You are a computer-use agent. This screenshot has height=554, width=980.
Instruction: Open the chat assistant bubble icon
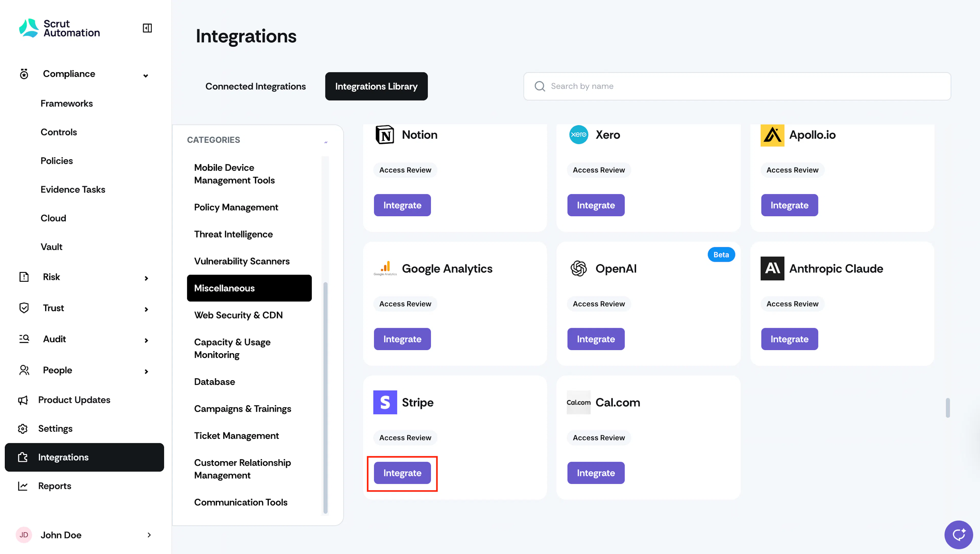pyautogui.click(x=958, y=535)
